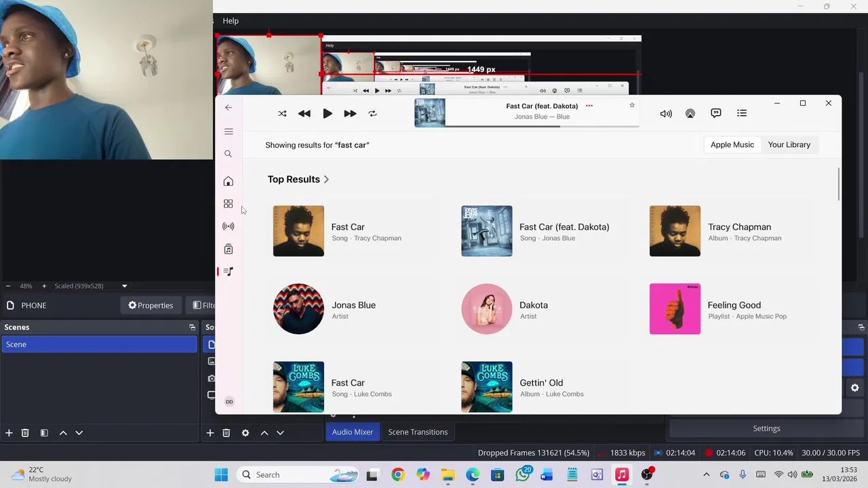Skip to next track
This screenshot has width=868, height=488.
click(350, 114)
